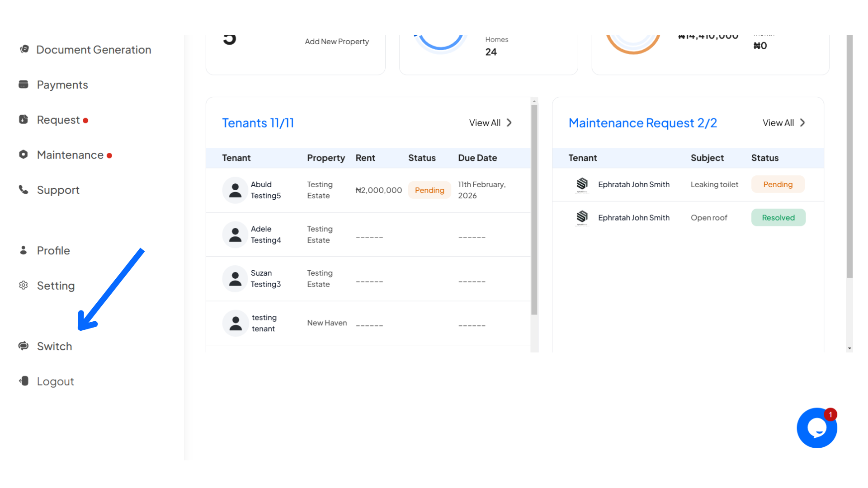Click the Request sidebar icon
This screenshot has height=488, width=868.
pos(24,119)
